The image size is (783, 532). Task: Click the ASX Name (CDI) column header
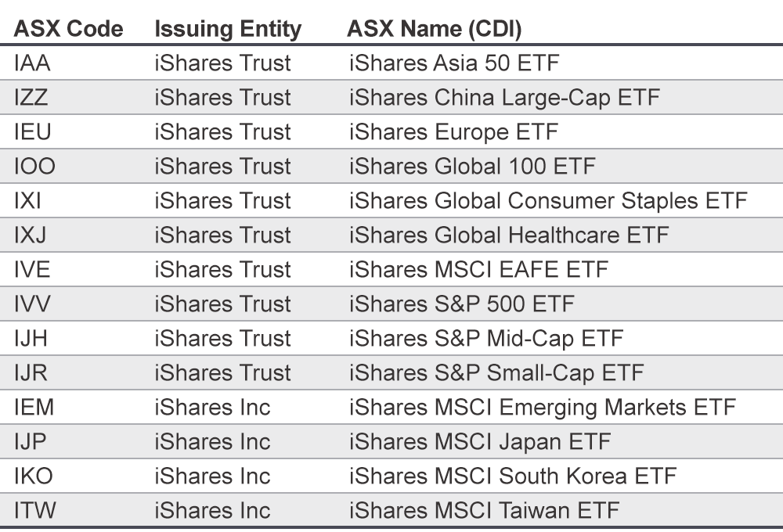(x=435, y=29)
